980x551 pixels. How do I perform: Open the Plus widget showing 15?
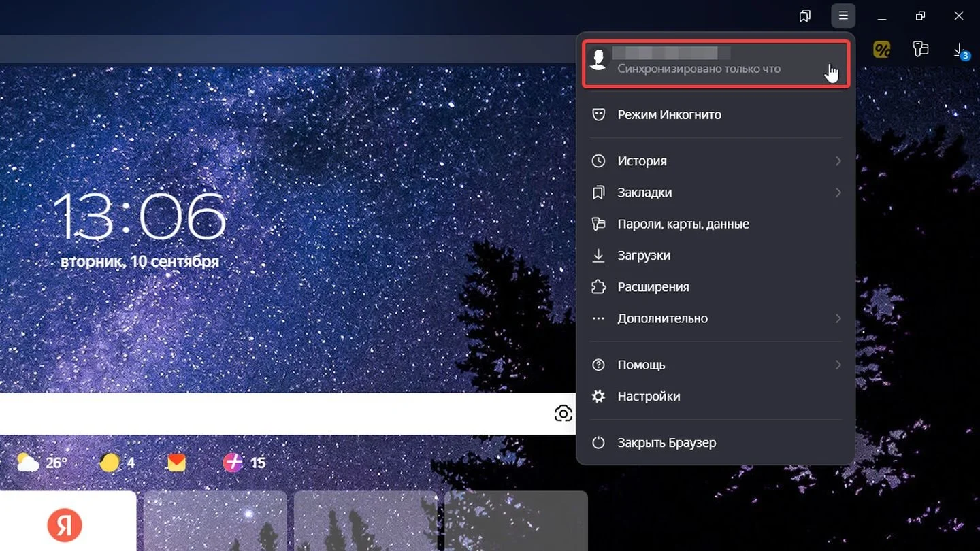[244, 463]
